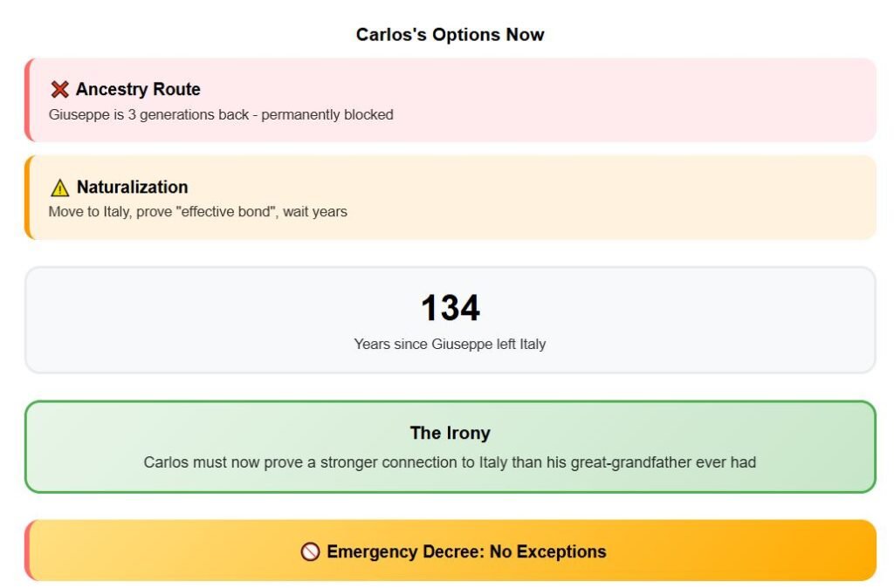Click the Giuseppe is 3 generations back text
This screenshot has width=894, height=588.
click(x=221, y=114)
